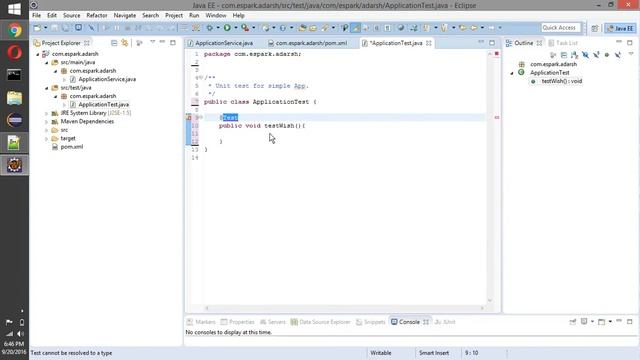640x360 pixels.
Task: Close the ApplicationTest.java editor tab
Action: click(429, 43)
